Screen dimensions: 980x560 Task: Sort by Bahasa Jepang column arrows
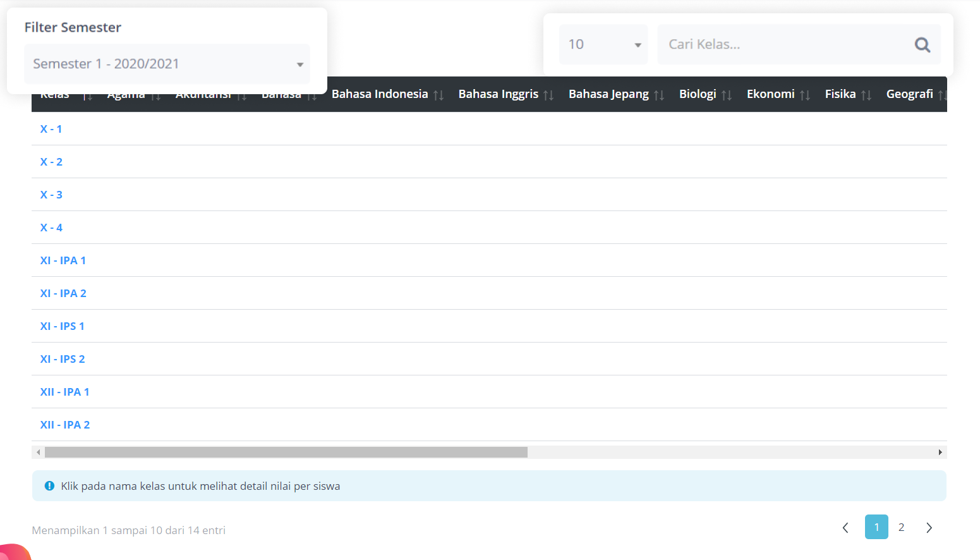pos(659,95)
